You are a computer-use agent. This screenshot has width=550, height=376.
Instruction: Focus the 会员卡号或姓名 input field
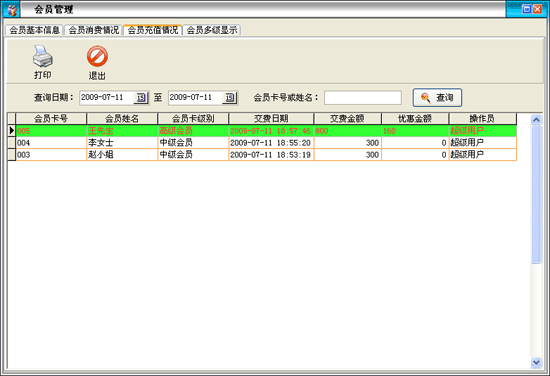pyautogui.click(x=363, y=98)
